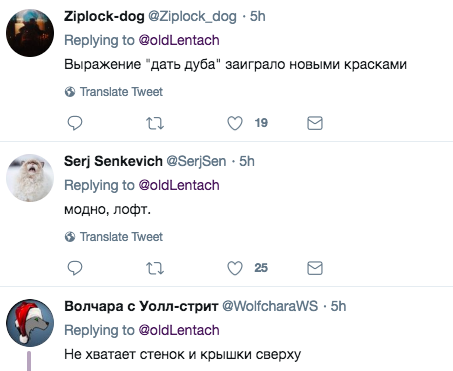Open @oldLentach mention in Ziplock-dog's reply
The image size is (453, 371).
(179, 40)
